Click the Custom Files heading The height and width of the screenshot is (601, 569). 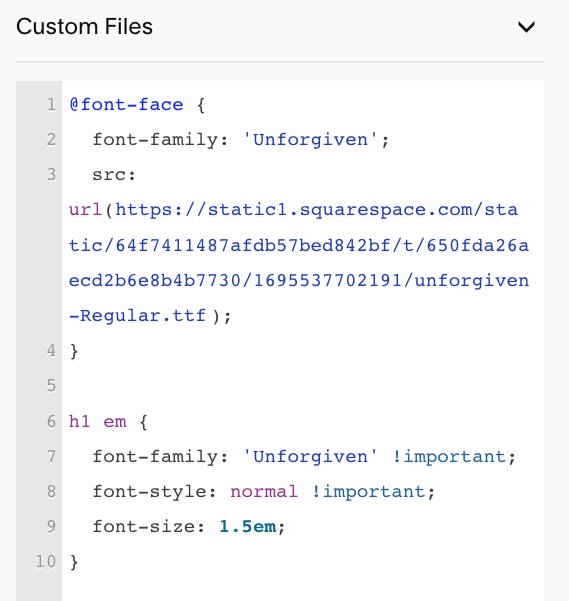pos(84,27)
